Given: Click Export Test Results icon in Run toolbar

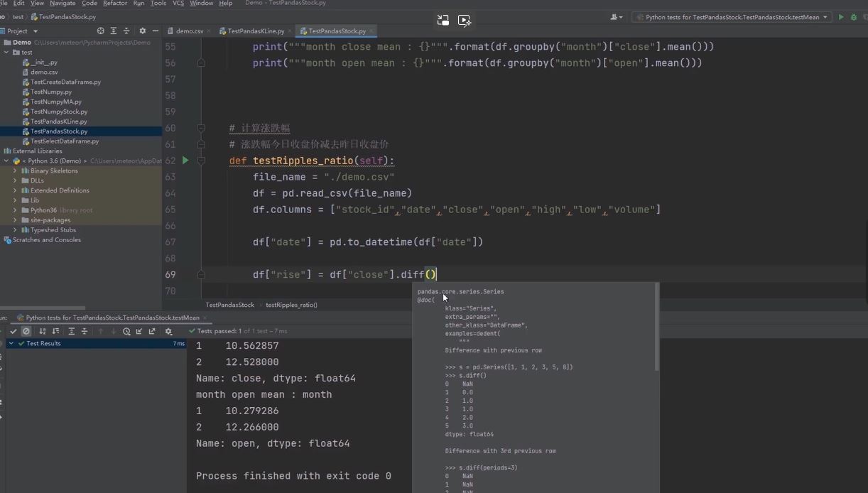Looking at the screenshot, I should point(152,331).
